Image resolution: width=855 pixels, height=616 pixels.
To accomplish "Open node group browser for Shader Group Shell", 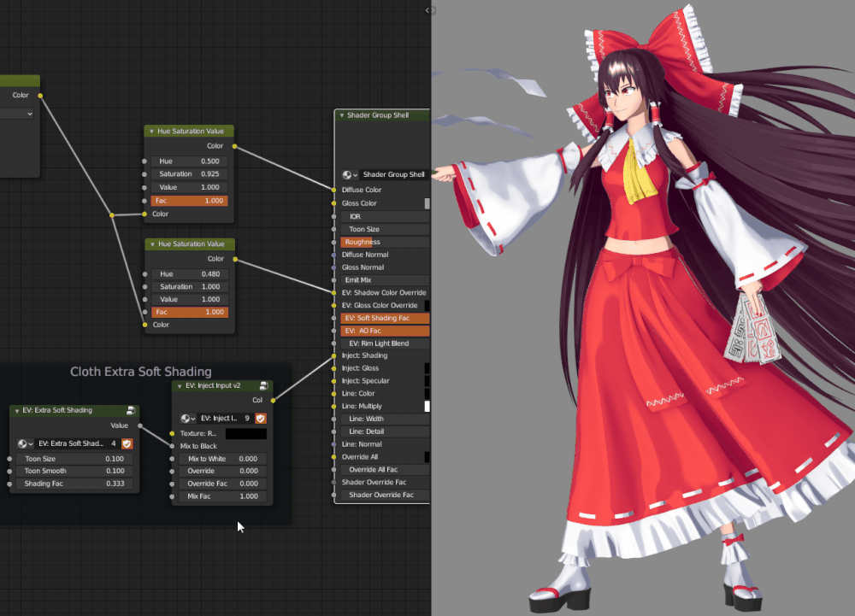I will [x=350, y=175].
